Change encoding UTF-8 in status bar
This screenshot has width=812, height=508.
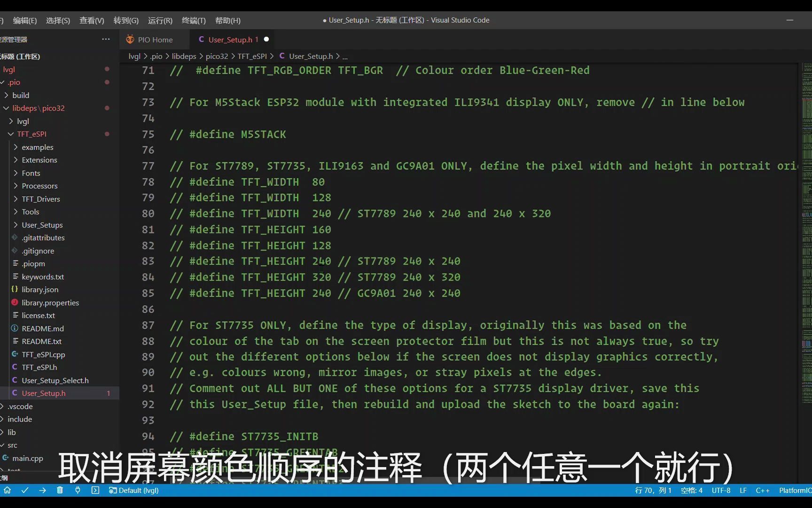pyautogui.click(x=721, y=490)
